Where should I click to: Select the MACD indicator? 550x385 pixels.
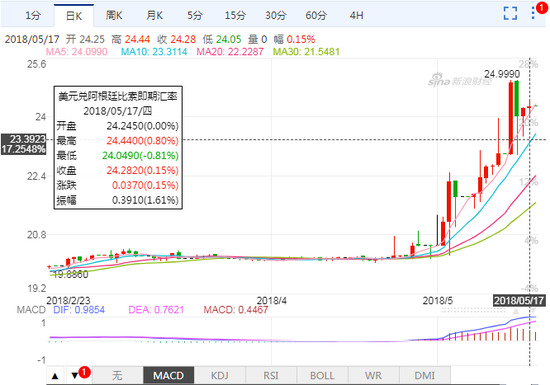click(168, 376)
